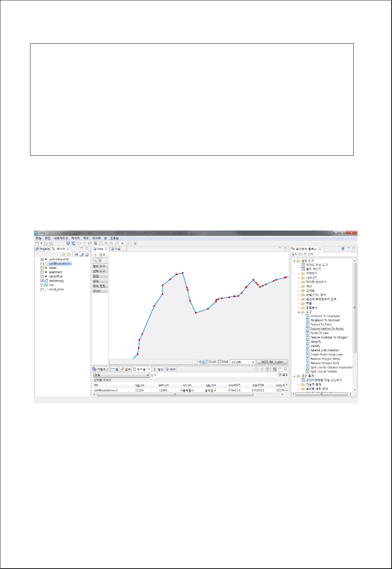The height and width of the screenshot is (569, 392).
Task: Click the 필드 계산기 tool icon
Action: point(303,269)
